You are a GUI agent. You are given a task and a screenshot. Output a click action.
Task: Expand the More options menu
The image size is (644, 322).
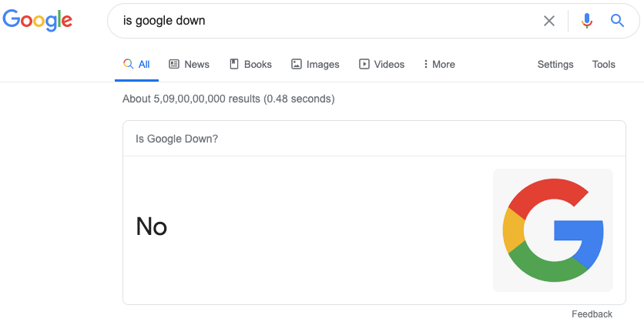[x=439, y=65]
